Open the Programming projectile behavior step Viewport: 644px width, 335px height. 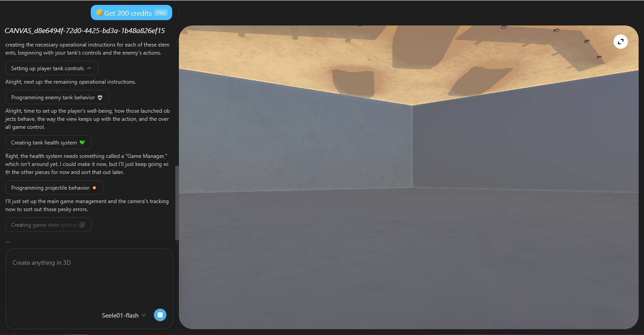(x=55, y=188)
